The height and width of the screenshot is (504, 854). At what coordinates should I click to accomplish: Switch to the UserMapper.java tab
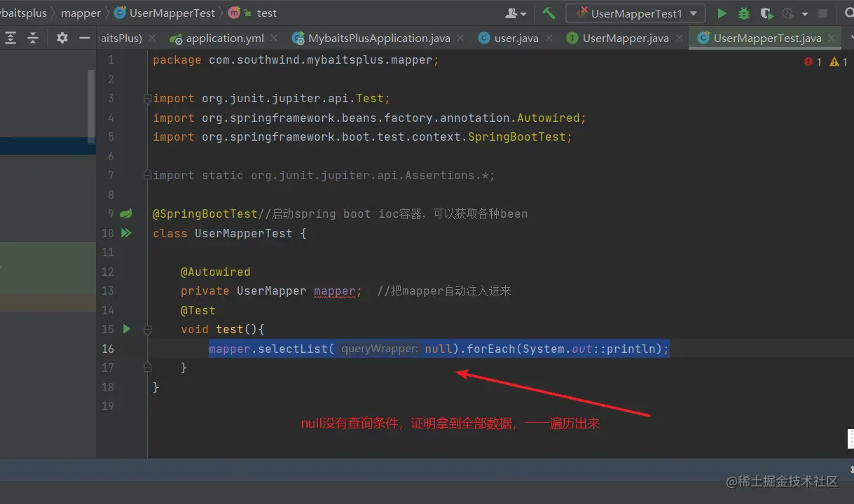[x=626, y=38]
